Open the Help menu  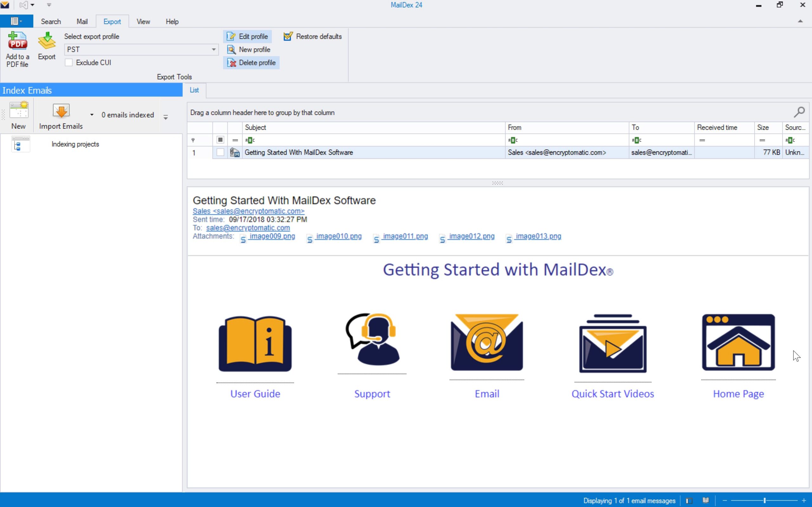172,21
